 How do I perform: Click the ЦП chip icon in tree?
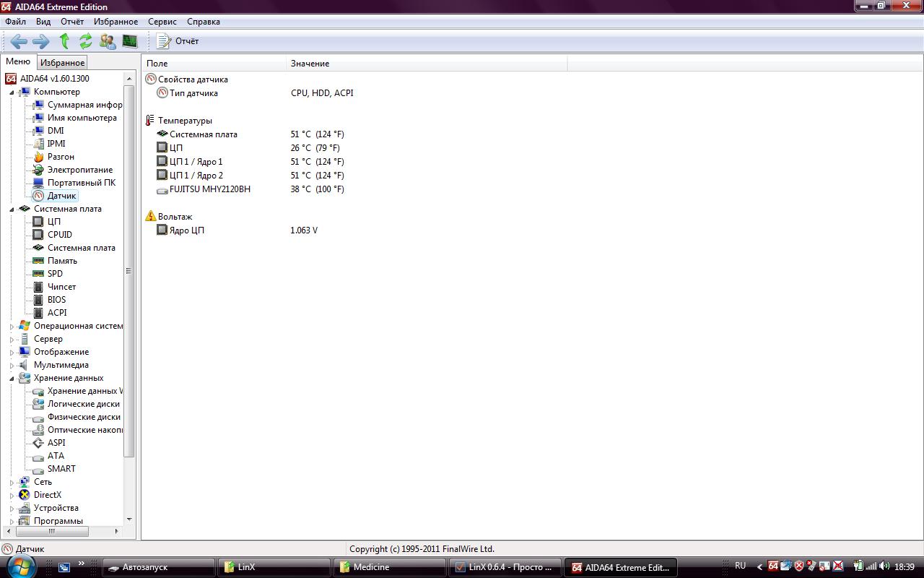tap(38, 222)
